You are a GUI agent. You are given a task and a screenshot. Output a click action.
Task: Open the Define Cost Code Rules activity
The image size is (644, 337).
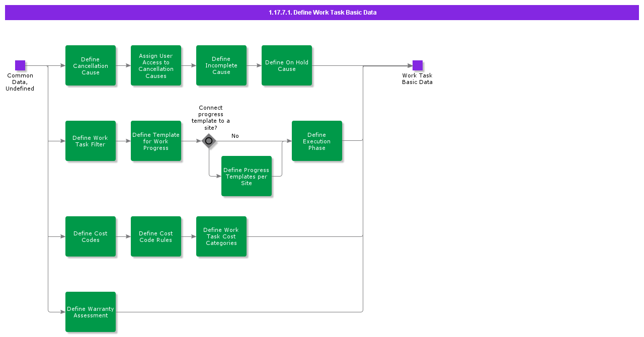pos(156,236)
